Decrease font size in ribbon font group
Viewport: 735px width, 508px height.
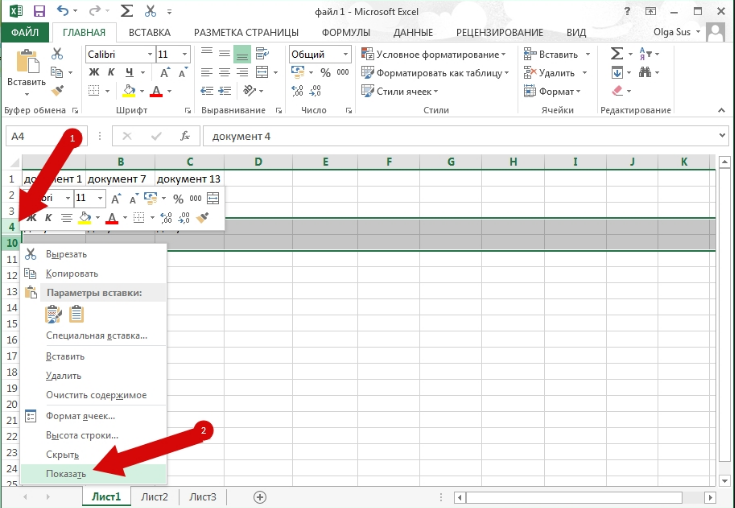[x=183, y=72]
